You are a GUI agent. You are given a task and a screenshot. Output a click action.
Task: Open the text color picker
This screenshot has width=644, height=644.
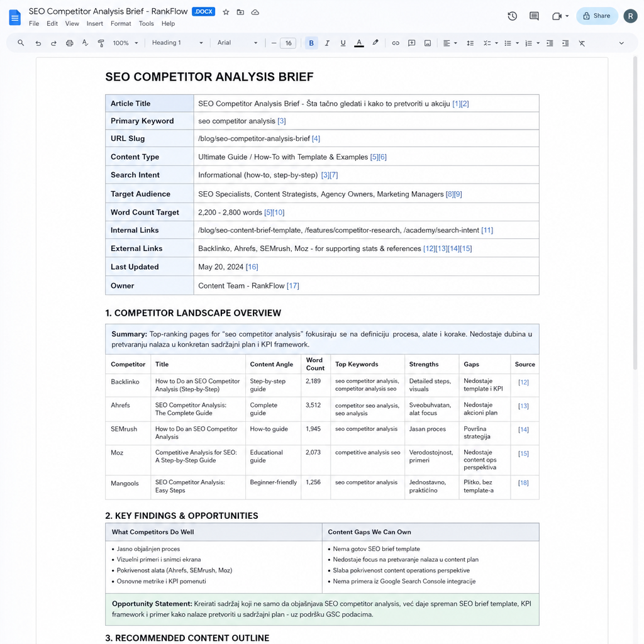359,43
